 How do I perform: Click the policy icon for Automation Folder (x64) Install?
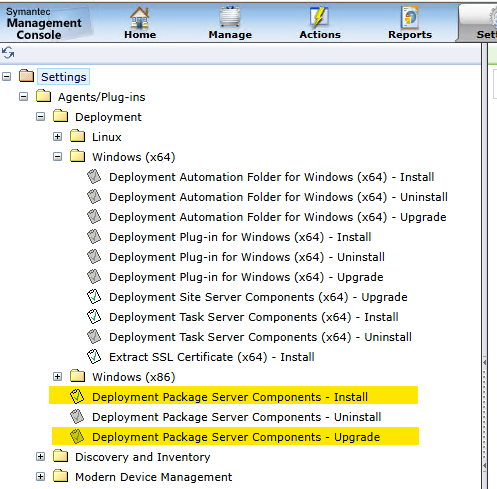point(94,177)
